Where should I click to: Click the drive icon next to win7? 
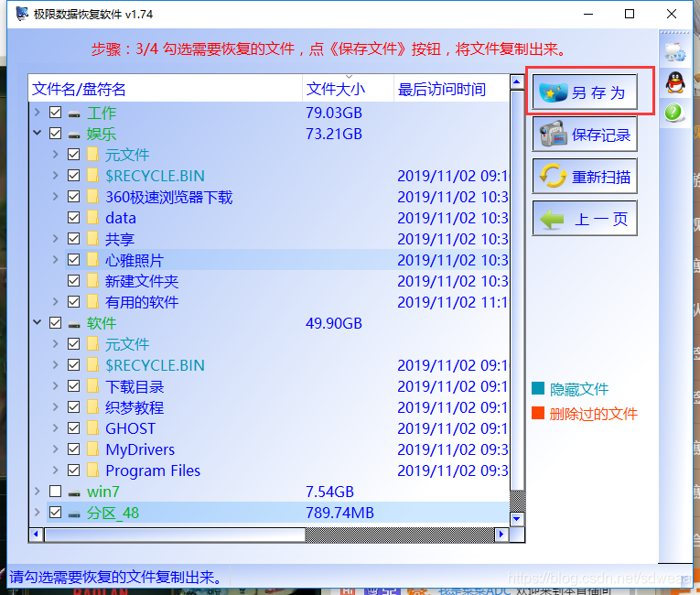[x=74, y=492]
